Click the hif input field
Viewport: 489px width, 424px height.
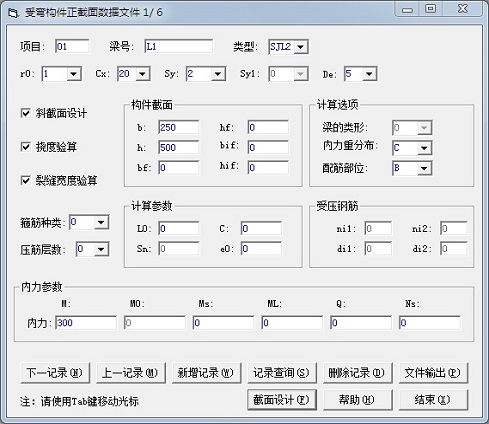pos(268,168)
